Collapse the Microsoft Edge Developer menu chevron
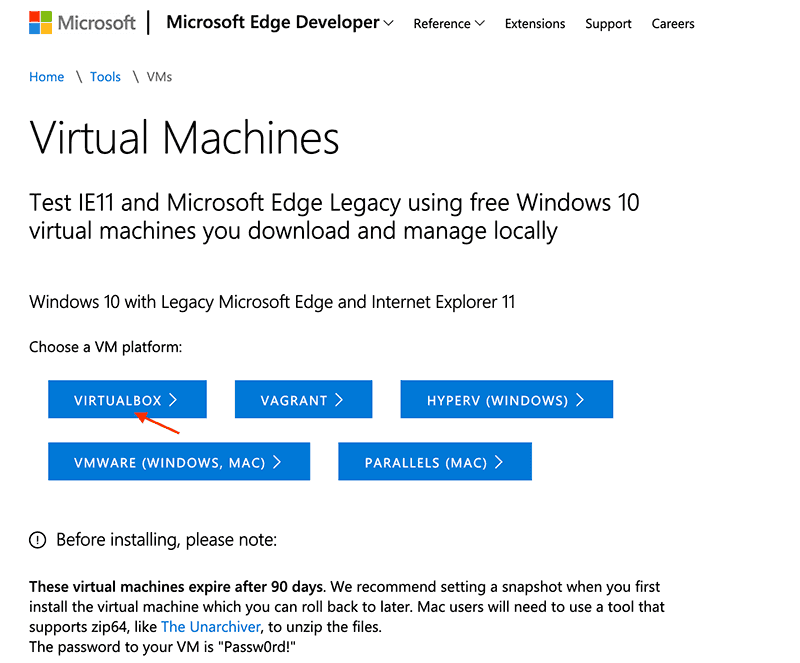Screen dimensions: 800x663 390,22
